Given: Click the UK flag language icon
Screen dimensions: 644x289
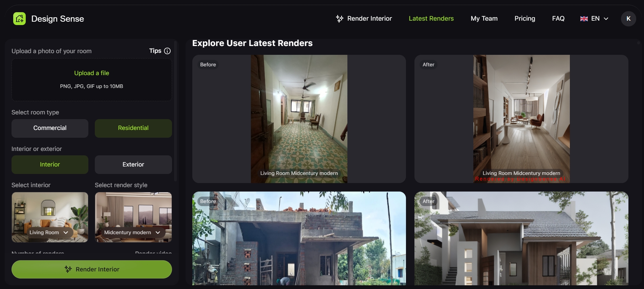Looking at the screenshot, I should point(584,19).
